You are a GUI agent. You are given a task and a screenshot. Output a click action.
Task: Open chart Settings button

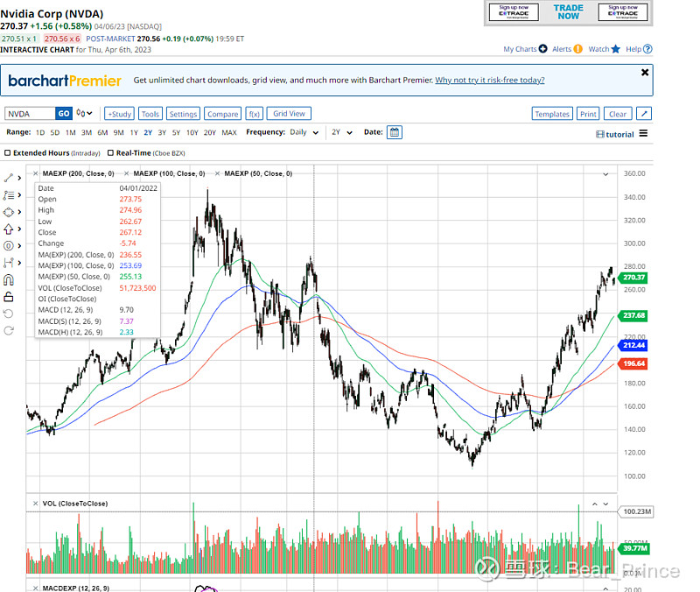[183, 114]
